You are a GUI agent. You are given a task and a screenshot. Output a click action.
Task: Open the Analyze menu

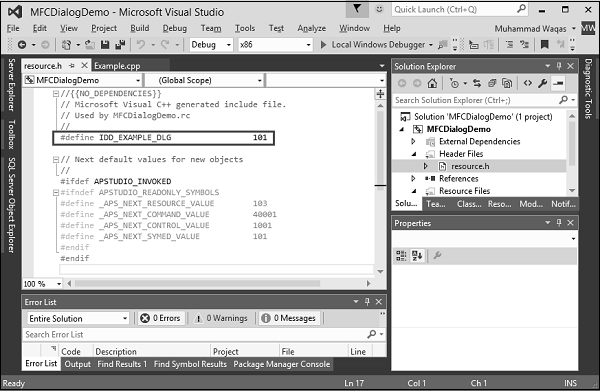coord(311,28)
